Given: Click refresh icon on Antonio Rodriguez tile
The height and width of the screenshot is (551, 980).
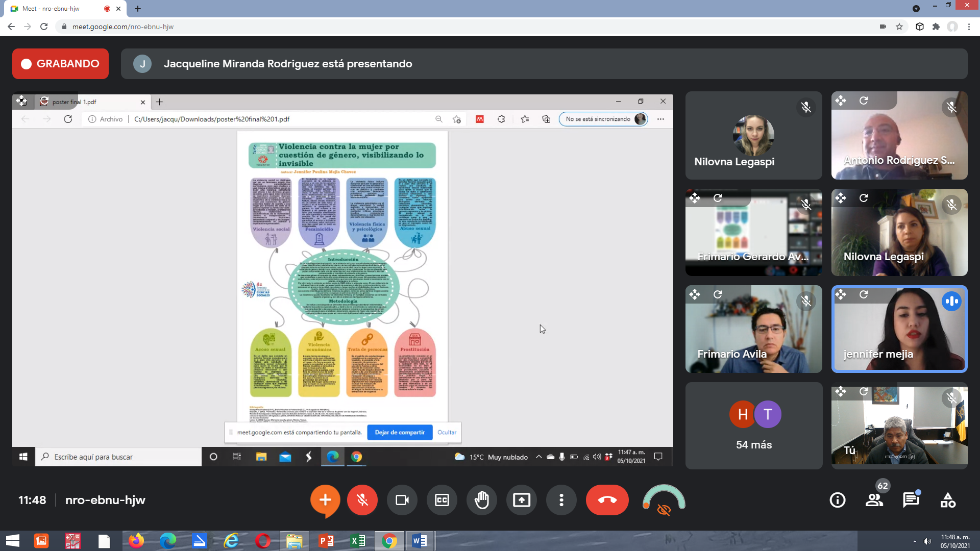Looking at the screenshot, I should [864, 101].
